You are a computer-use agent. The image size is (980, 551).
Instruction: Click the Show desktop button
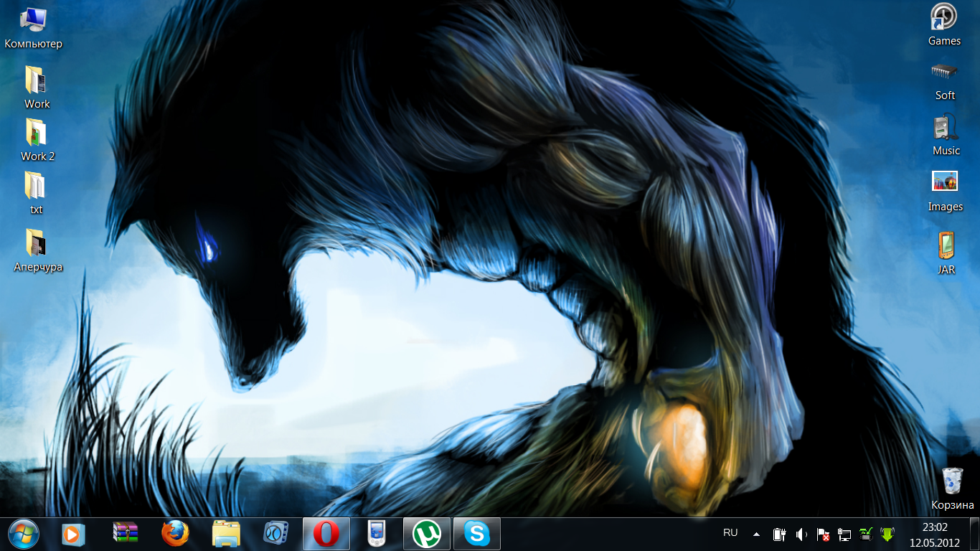974,534
